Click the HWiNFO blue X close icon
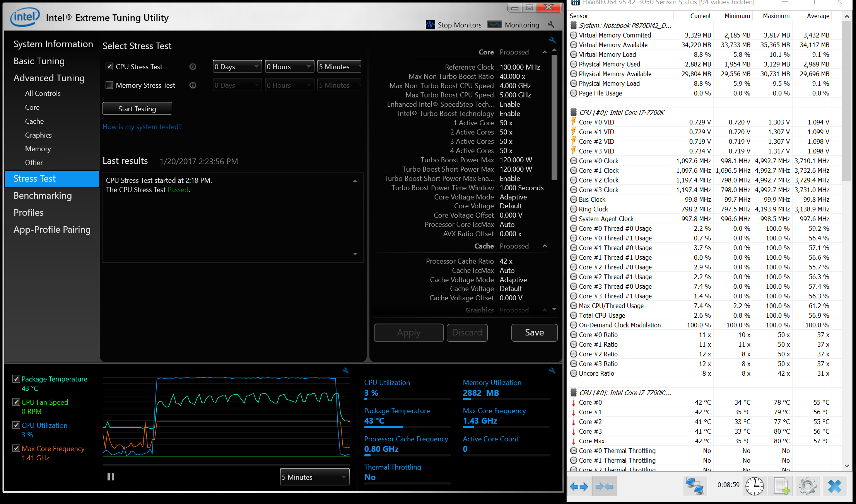The image size is (856, 504). point(834,486)
